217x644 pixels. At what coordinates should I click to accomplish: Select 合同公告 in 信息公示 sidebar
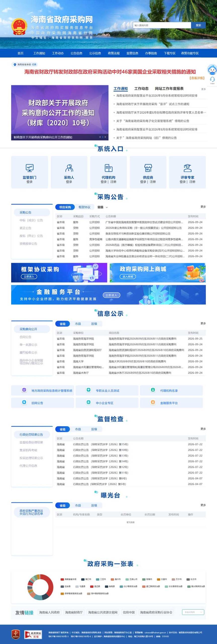pos(25,337)
